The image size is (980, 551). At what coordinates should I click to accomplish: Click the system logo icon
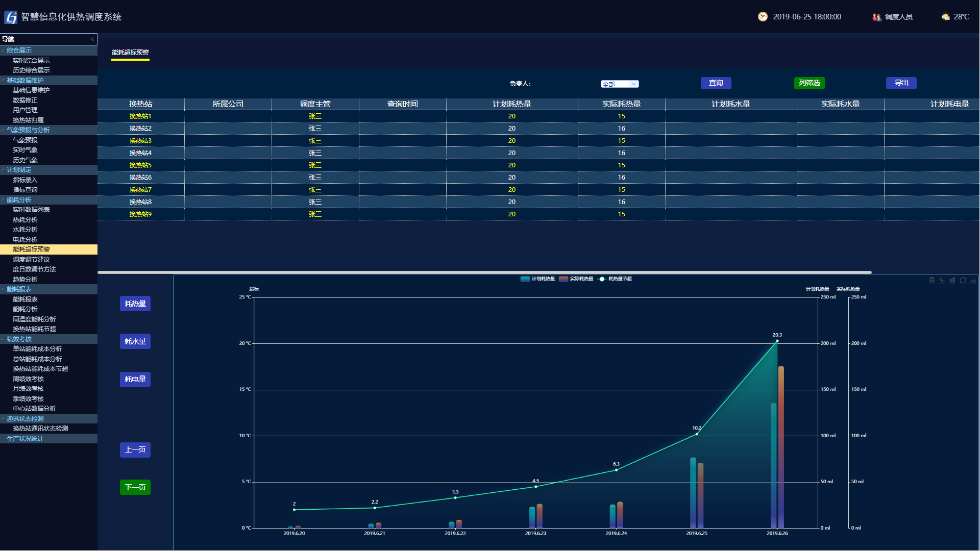(11, 17)
